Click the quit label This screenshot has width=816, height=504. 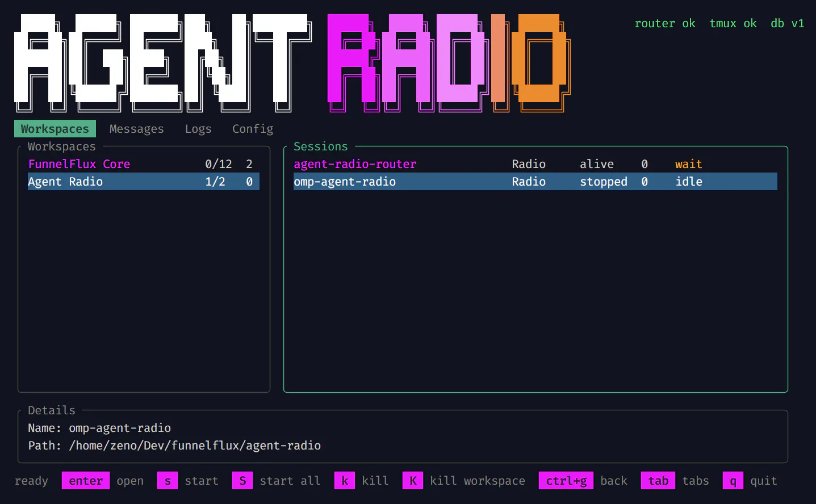click(x=764, y=481)
